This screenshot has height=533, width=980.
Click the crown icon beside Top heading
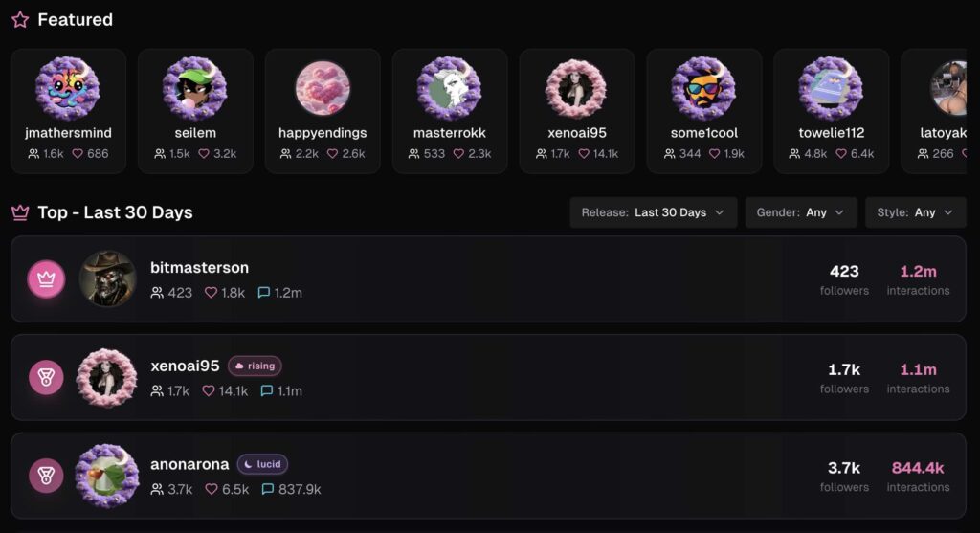point(20,212)
